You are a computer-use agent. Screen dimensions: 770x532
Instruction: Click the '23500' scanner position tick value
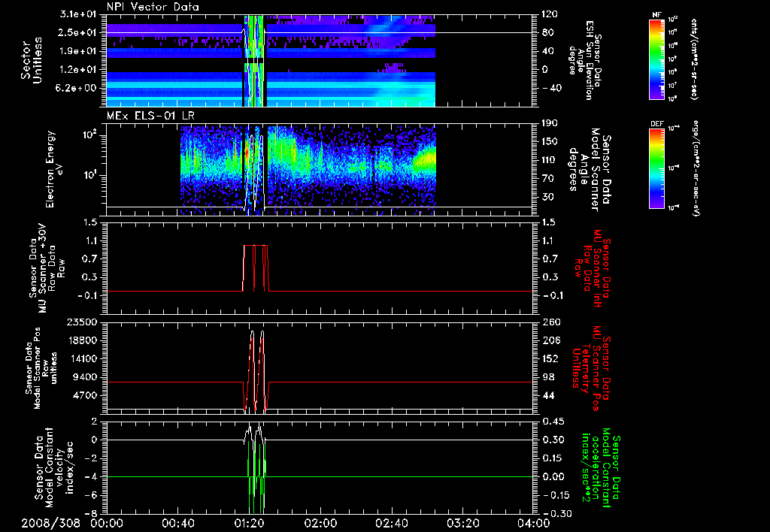pyautogui.click(x=82, y=322)
